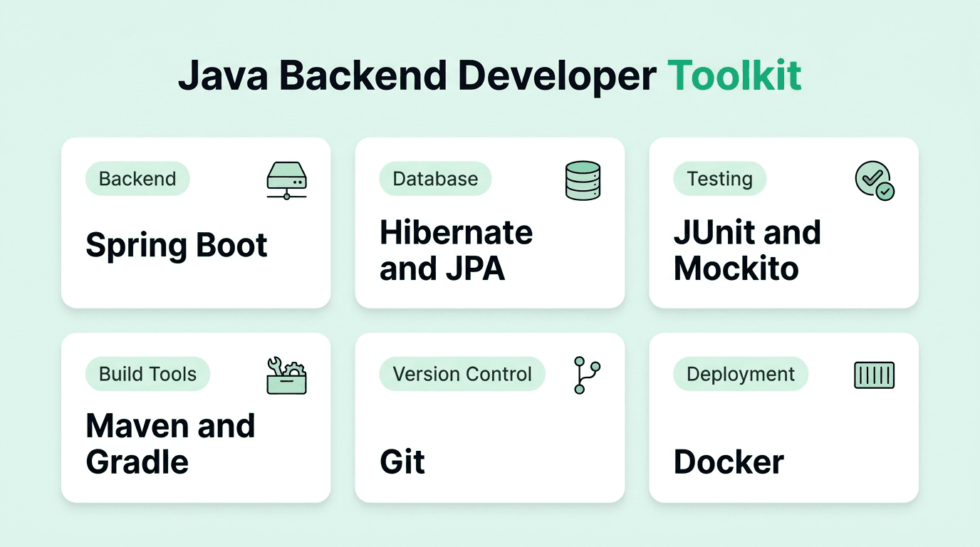The image size is (980, 547).
Task: Select the Backend tag
Action: pyautogui.click(x=137, y=179)
